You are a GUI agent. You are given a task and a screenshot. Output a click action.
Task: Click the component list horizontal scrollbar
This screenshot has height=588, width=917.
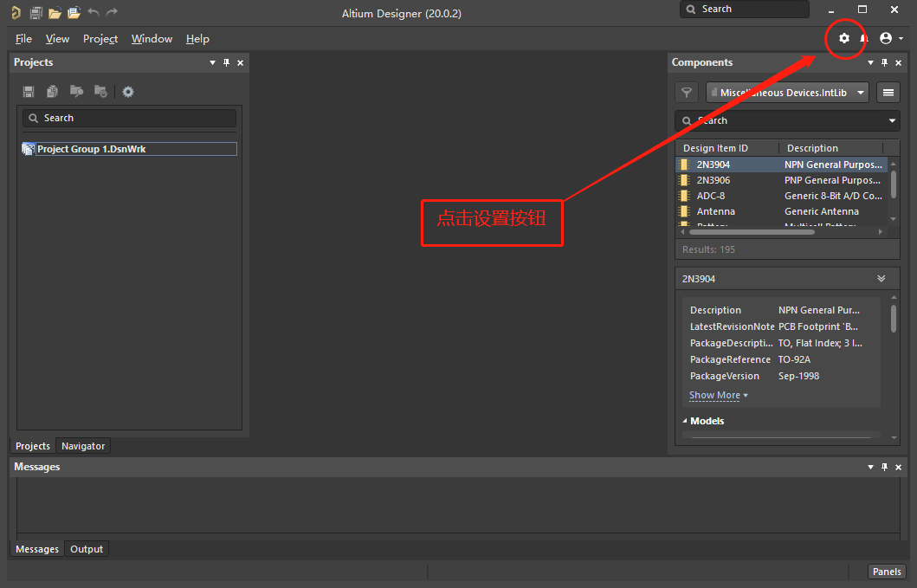click(752, 232)
